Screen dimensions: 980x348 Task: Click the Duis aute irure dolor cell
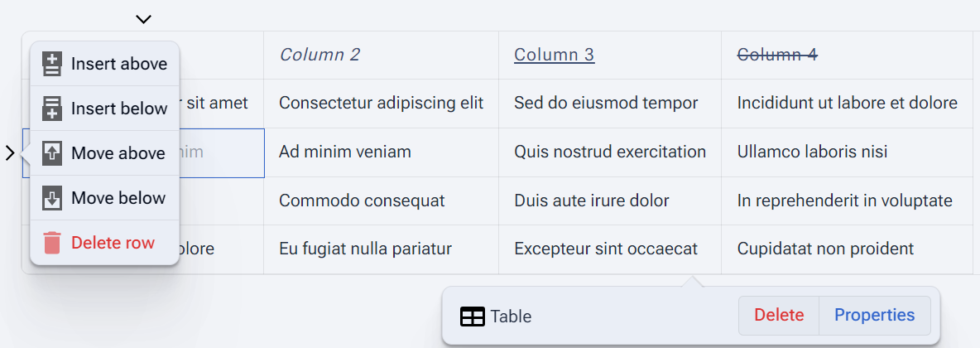coord(609,201)
